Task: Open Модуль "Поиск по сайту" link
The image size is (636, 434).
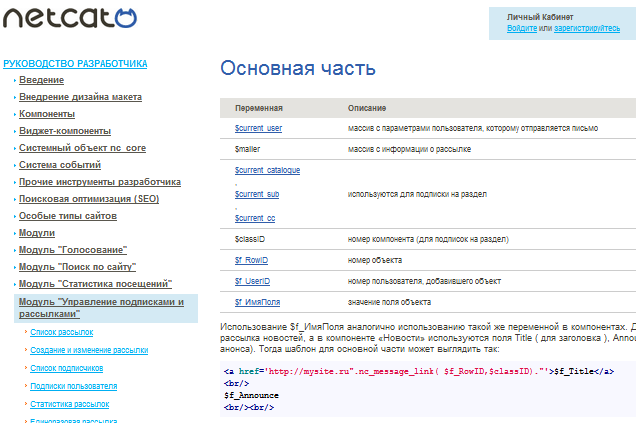Action: [x=77, y=267]
